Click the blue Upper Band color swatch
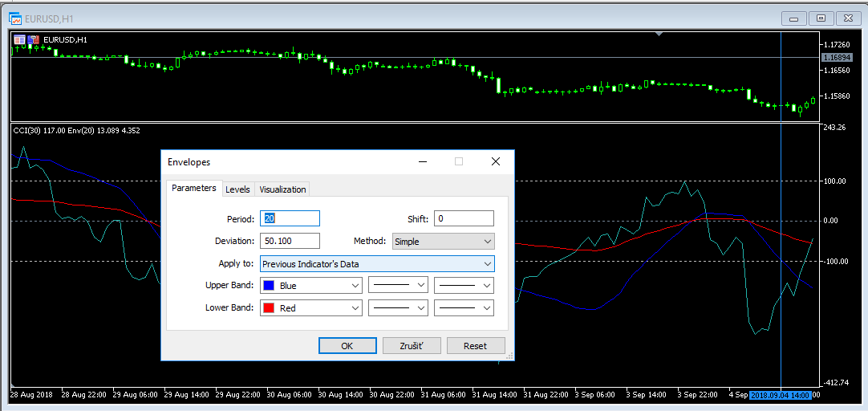 coord(269,286)
